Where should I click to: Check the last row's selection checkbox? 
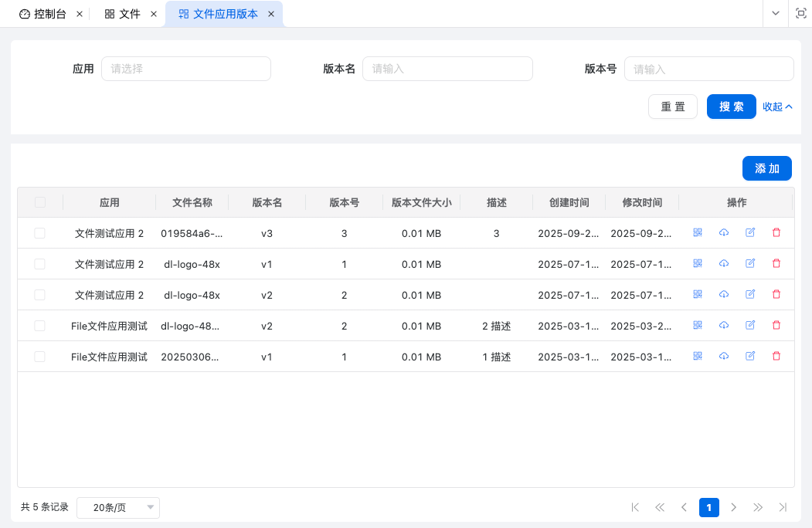click(39, 356)
